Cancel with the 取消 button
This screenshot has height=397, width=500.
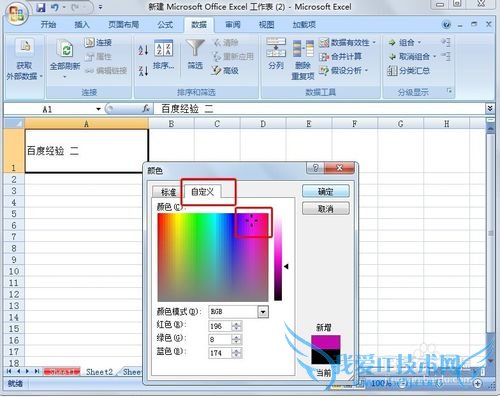[x=326, y=209]
